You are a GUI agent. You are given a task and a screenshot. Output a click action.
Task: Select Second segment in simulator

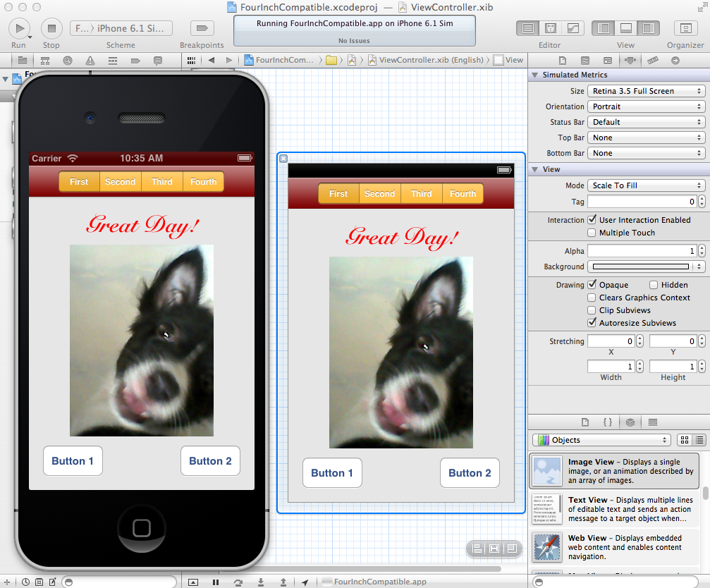121,181
